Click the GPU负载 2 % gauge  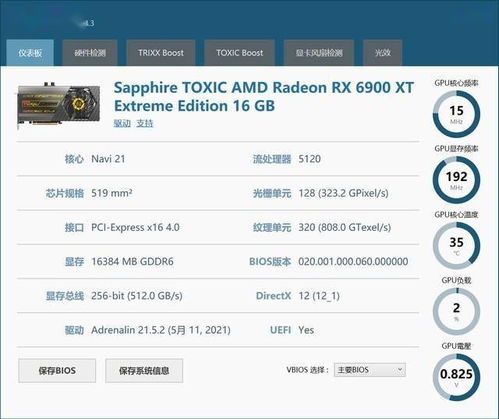(456, 311)
